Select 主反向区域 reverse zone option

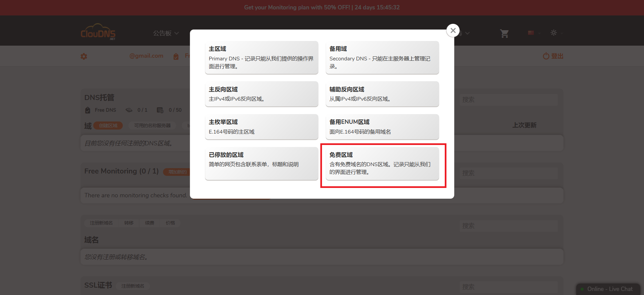click(x=261, y=94)
